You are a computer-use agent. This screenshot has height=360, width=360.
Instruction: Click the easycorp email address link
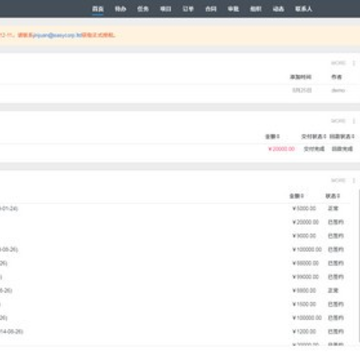pos(57,35)
